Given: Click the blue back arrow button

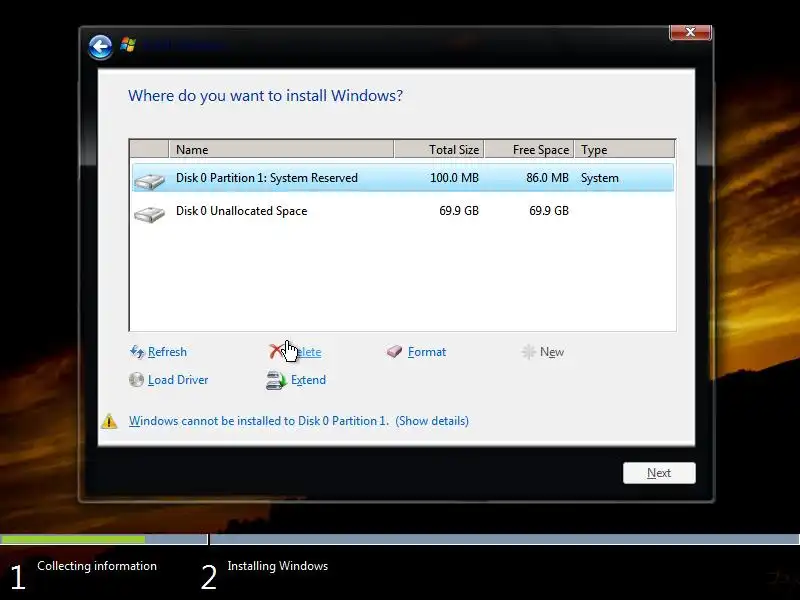Looking at the screenshot, I should click(100, 47).
